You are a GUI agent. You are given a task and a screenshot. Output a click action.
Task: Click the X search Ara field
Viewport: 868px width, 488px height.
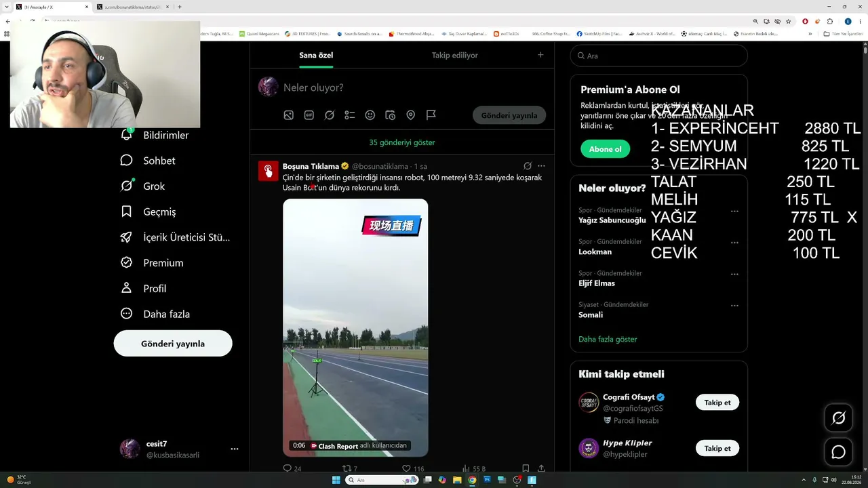coord(658,56)
